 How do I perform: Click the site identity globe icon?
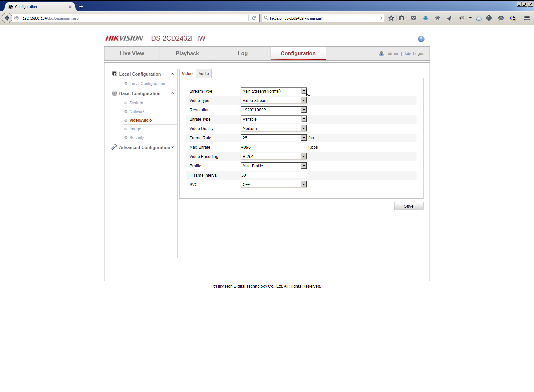coord(16,18)
